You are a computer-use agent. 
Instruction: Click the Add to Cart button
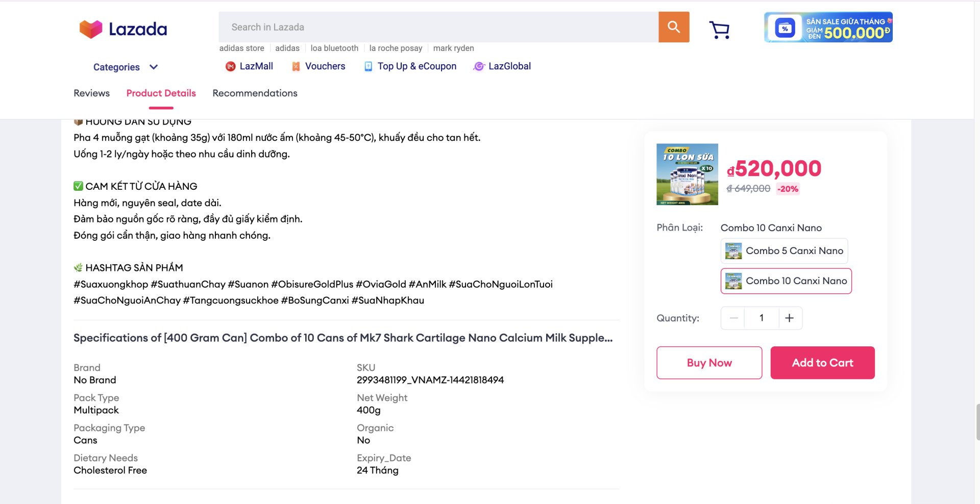822,363
